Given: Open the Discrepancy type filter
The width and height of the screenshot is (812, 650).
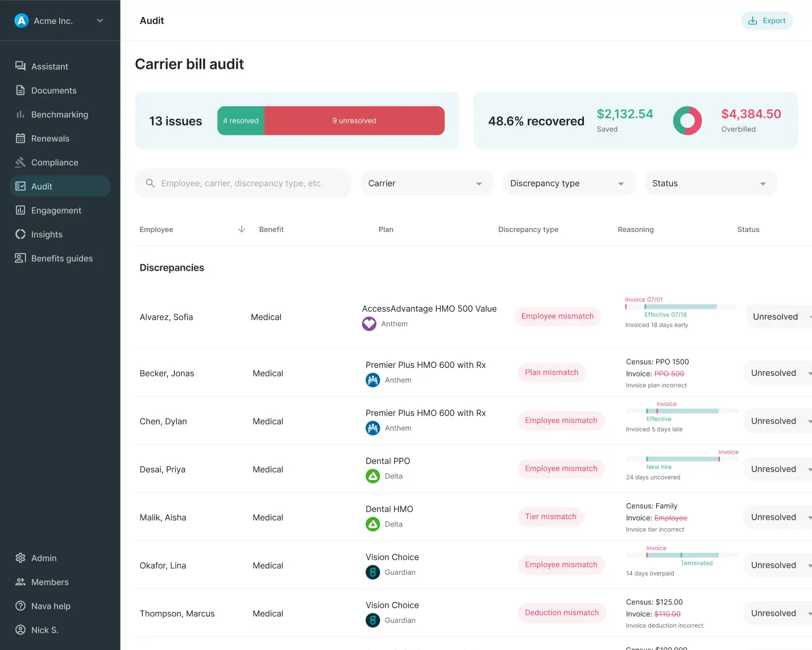Looking at the screenshot, I should coord(568,183).
